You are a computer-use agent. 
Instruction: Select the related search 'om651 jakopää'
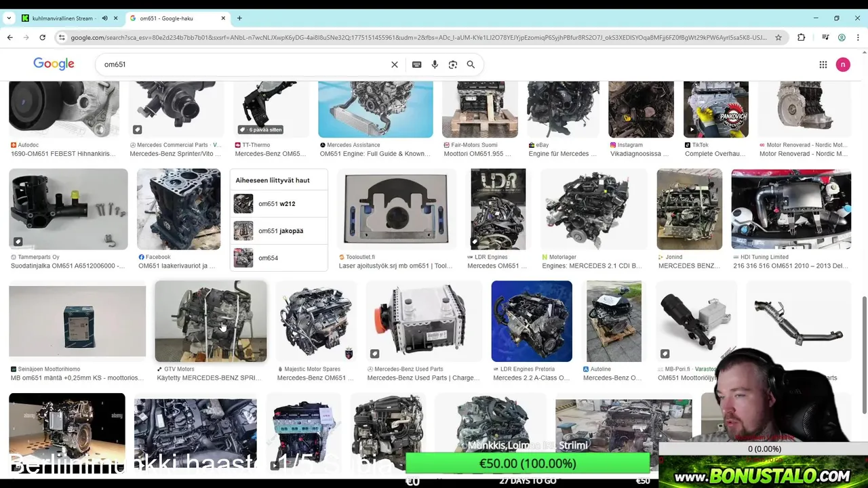pos(279,230)
